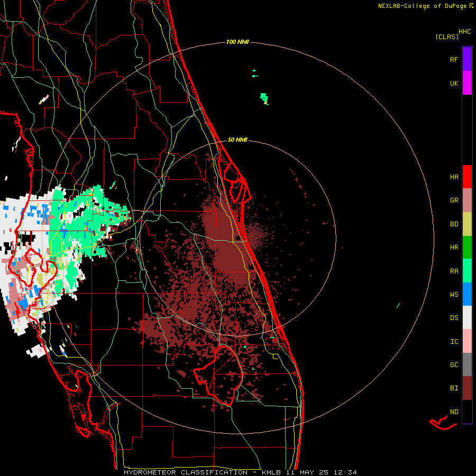
Task: Click the HR legend label
Action: (x=454, y=248)
